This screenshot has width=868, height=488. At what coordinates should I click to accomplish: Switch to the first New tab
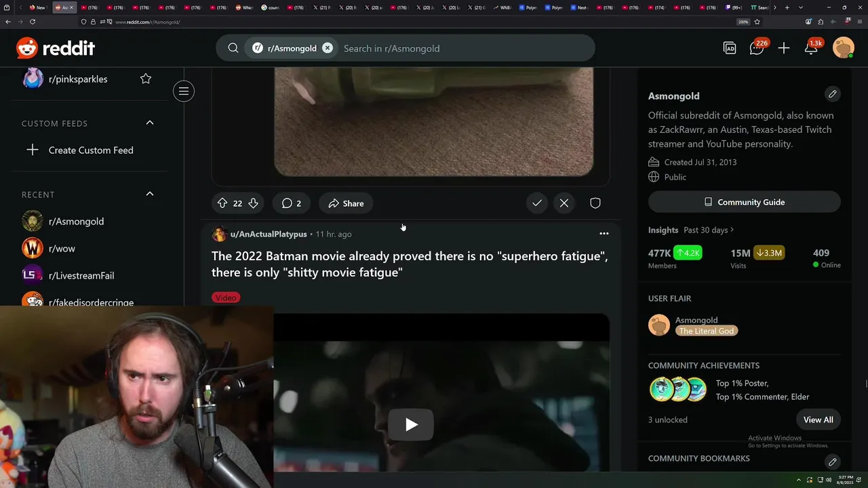[x=38, y=7]
